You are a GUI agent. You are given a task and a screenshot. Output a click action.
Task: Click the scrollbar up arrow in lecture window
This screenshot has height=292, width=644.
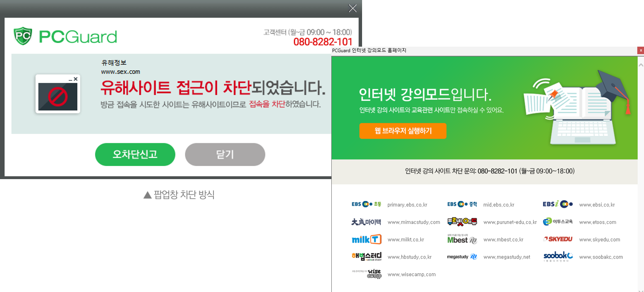point(640,65)
